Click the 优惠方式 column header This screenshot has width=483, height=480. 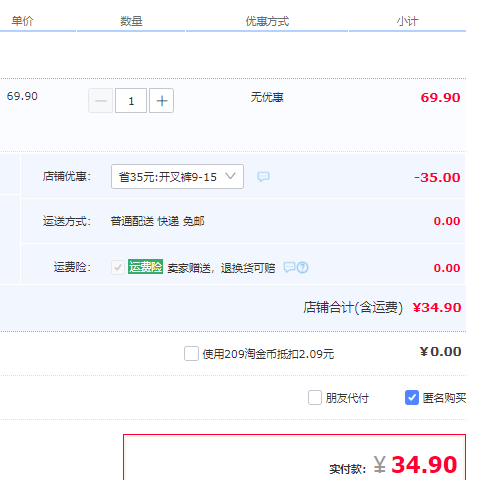[267, 21]
